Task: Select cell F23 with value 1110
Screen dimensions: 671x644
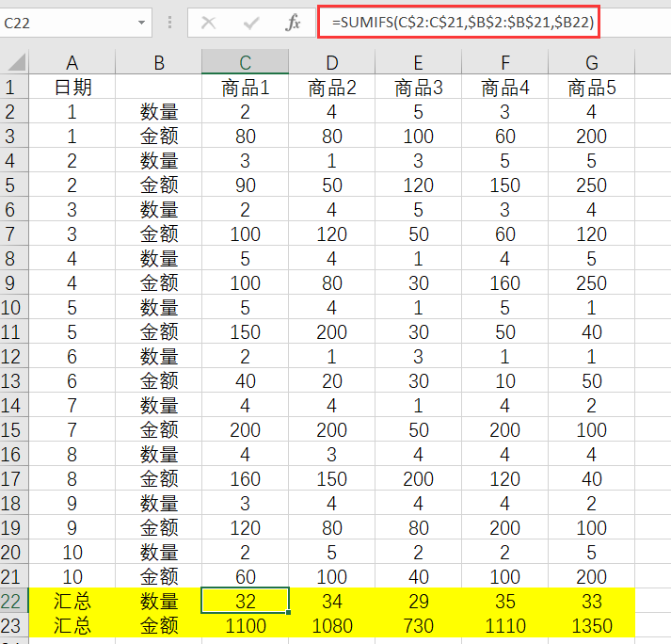Action: pyautogui.click(x=505, y=625)
